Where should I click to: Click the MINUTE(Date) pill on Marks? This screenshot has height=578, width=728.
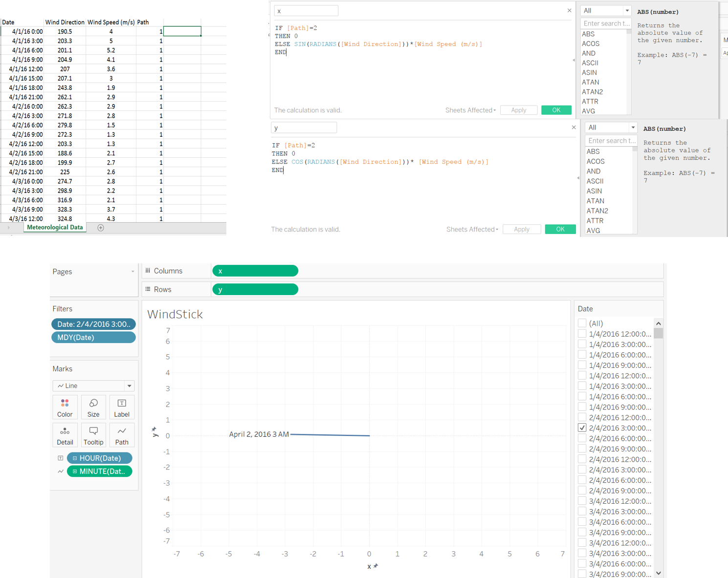pyautogui.click(x=100, y=471)
